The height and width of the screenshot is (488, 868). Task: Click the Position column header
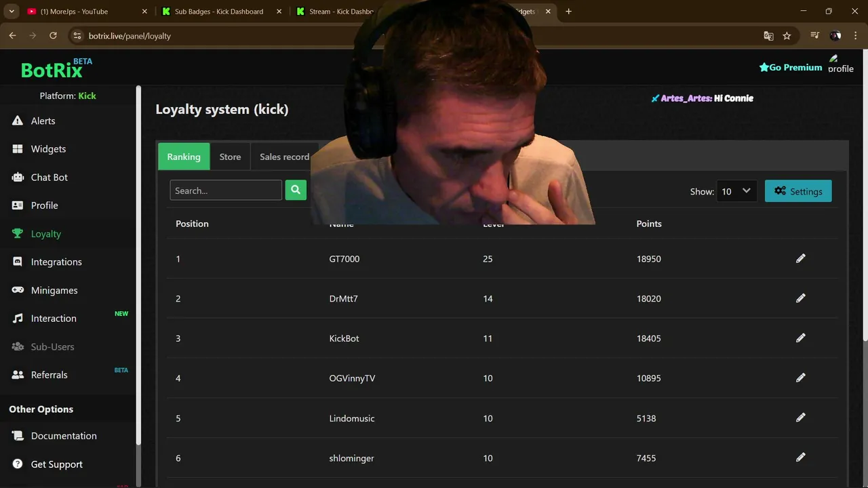click(x=192, y=224)
